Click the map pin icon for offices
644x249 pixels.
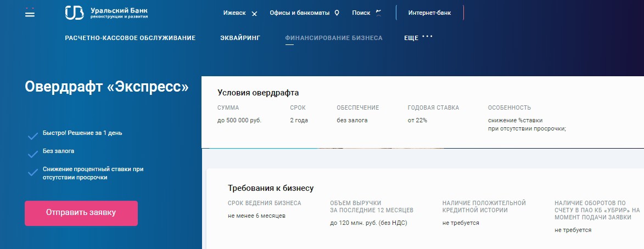[337, 13]
